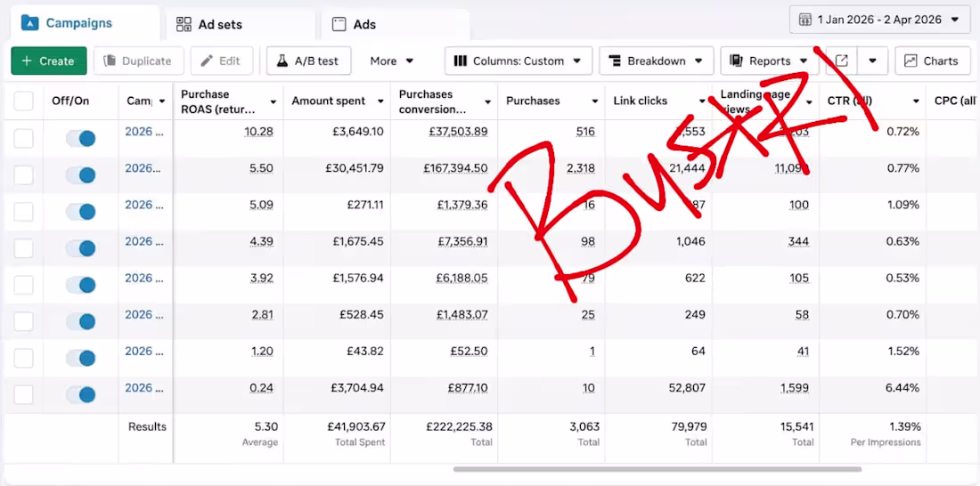Viewport: 980px width, 486px height.
Task: Open the Reports dropdown
Action: tap(770, 61)
